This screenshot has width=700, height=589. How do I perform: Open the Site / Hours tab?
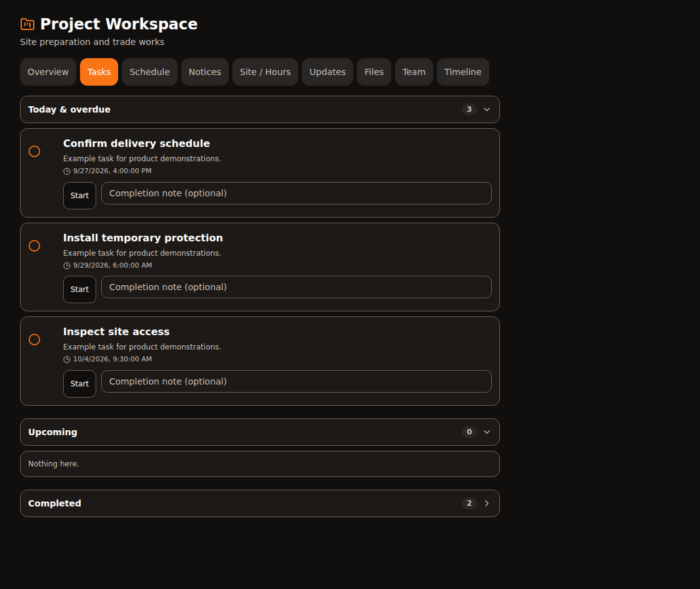[x=265, y=72]
